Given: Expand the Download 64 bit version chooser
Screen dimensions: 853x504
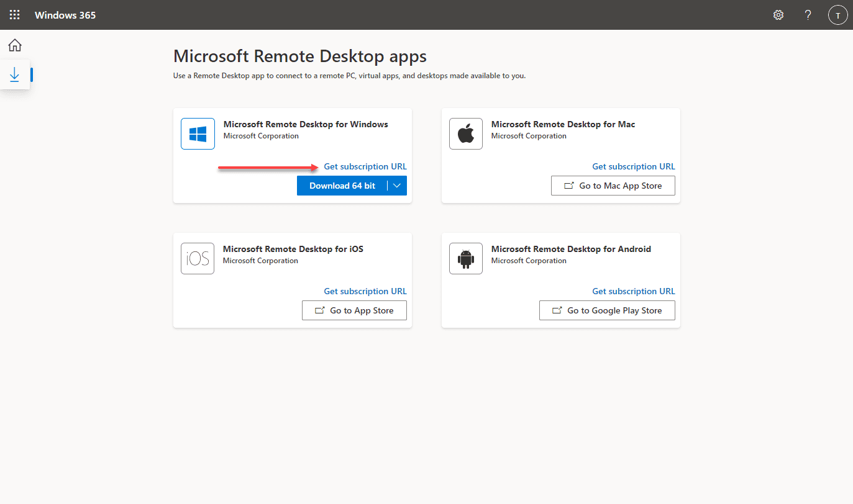Looking at the screenshot, I should tap(397, 185).
